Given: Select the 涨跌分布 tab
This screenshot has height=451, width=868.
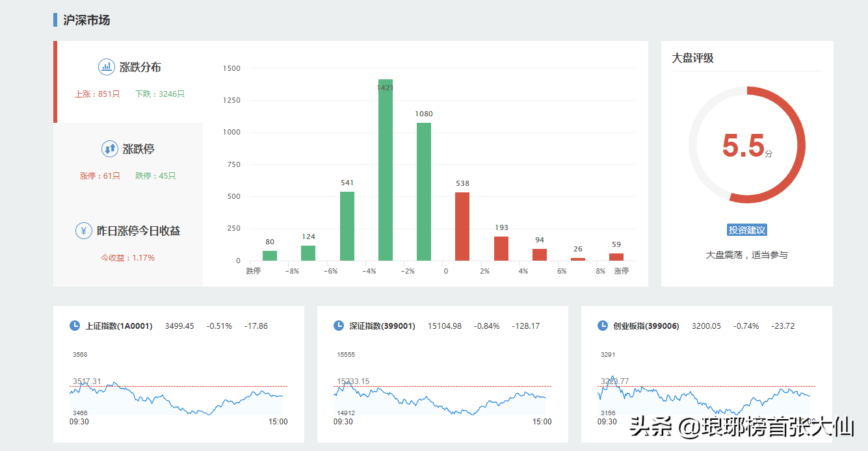Looking at the screenshot, I should 129,81.
